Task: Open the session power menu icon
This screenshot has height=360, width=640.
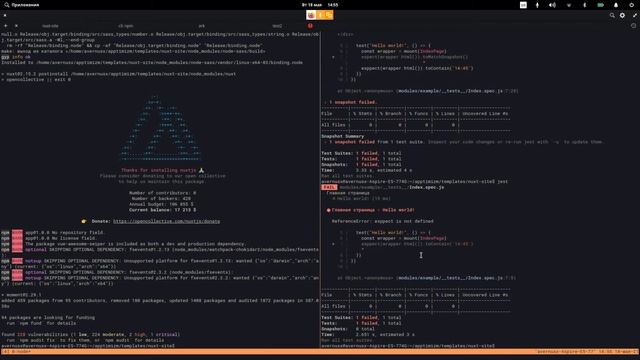Action: click(x=631, y=5)
